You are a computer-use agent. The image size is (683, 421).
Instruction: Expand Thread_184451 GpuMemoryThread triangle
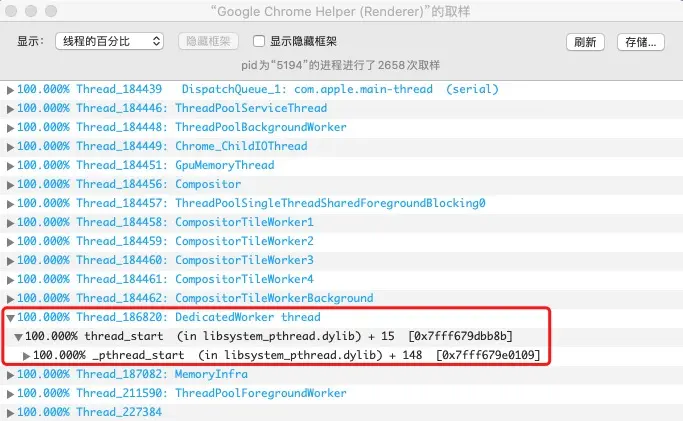click(x=10, y=166)
